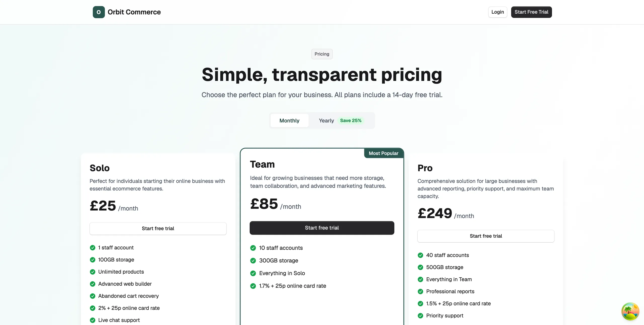
Task: Start free trial for Solo plan
Action: (x=158, y=229)
